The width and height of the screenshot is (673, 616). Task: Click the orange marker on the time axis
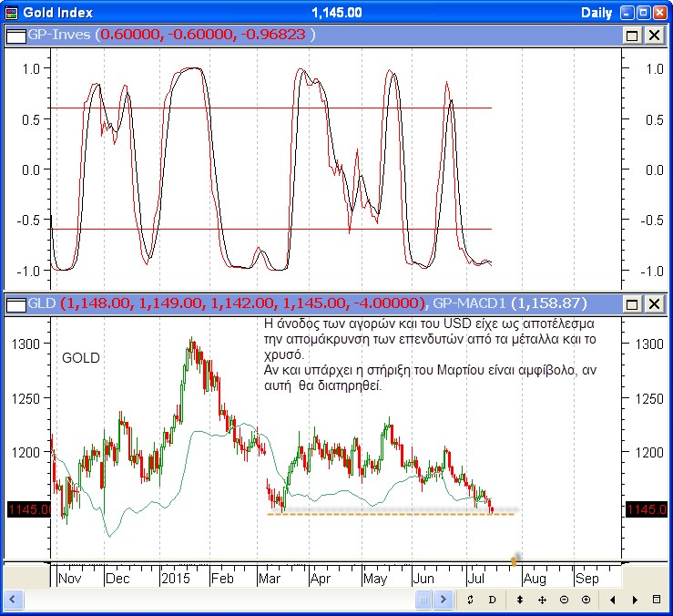514,561
